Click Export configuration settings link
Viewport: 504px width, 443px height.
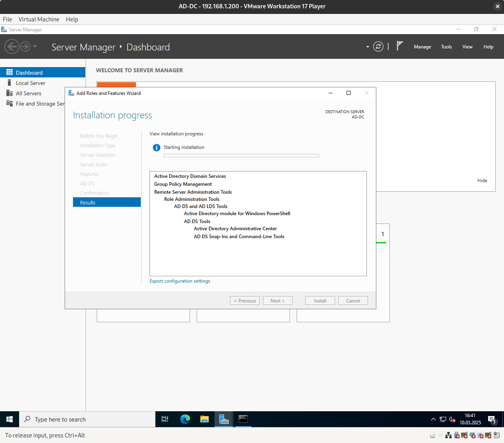coord(180,281)
